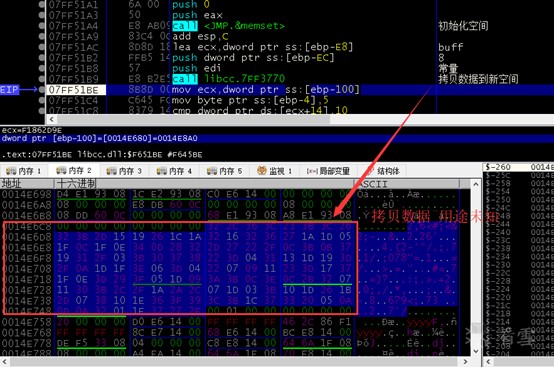This screenshot has width=554, height=367.
Task: Open the 内存 3 dump tab
Action: point(124,171)
